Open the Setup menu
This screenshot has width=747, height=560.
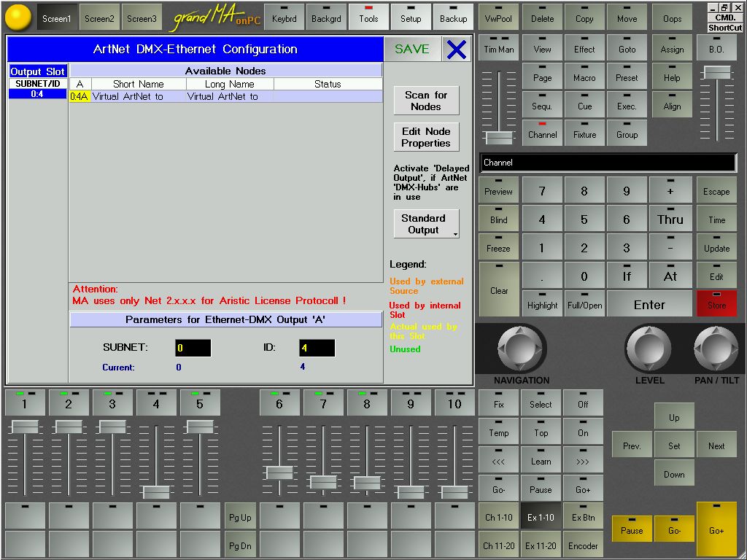coord(411,17)
